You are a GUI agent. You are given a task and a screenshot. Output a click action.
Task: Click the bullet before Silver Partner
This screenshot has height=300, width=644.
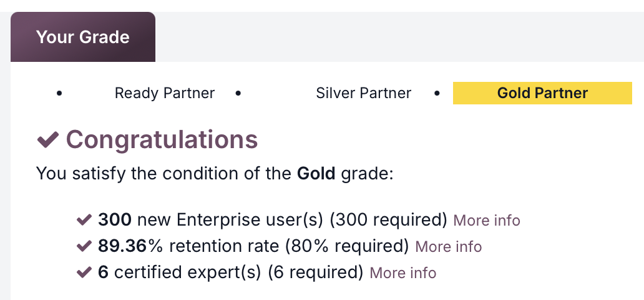(238, 93)
